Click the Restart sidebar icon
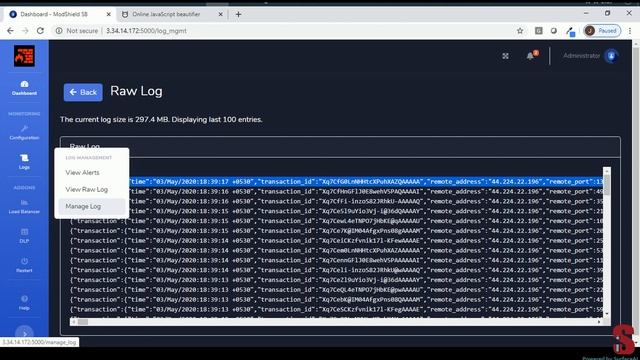Image resolution: width=640 pixels, height=360 pixels. (24, 261)
